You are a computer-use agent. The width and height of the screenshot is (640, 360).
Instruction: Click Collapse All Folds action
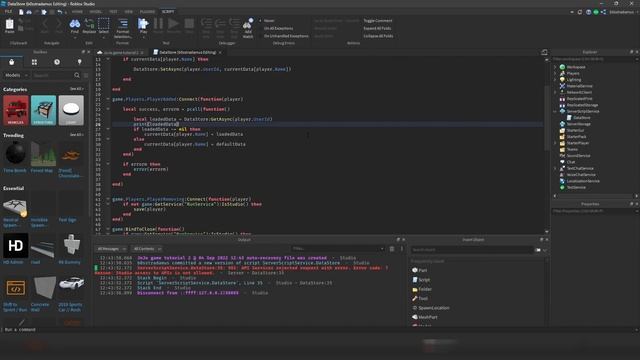pos(378,36)
